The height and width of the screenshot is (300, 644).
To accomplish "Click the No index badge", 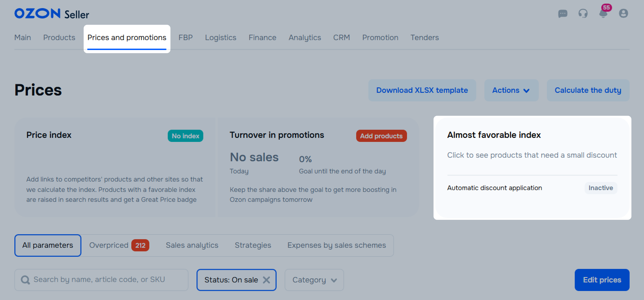I will (x=185, y=136).
